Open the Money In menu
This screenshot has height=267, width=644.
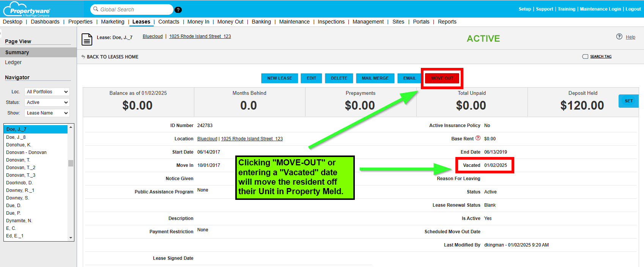coord(198,22)
